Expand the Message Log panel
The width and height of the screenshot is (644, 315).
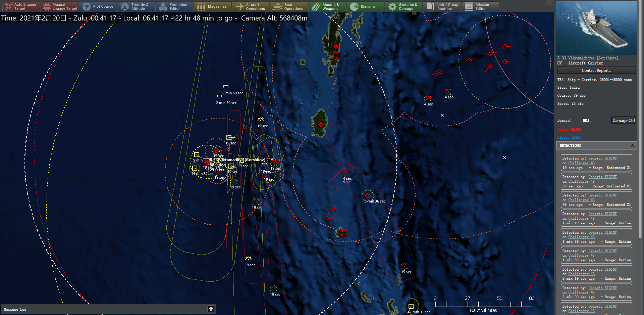[x=211, y=309]
